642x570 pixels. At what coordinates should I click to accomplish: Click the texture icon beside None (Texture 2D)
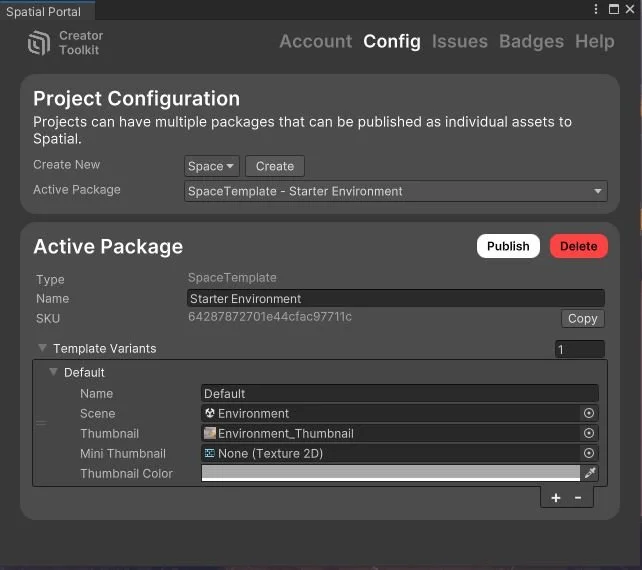(210, 453)
